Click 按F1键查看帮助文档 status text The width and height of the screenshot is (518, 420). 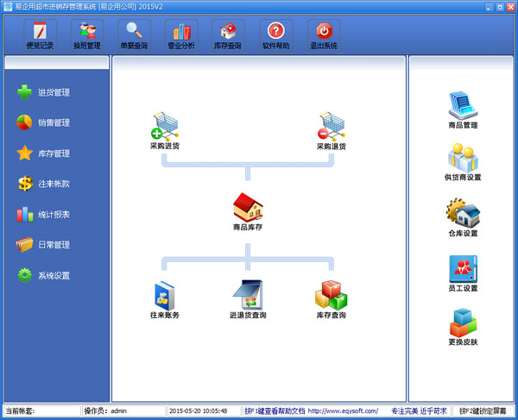pos(275,411)
